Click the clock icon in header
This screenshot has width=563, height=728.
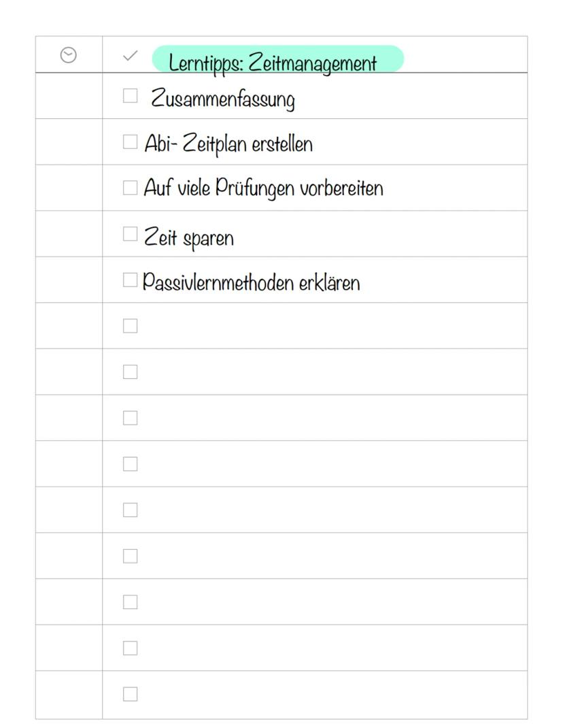tap(69, 55)
